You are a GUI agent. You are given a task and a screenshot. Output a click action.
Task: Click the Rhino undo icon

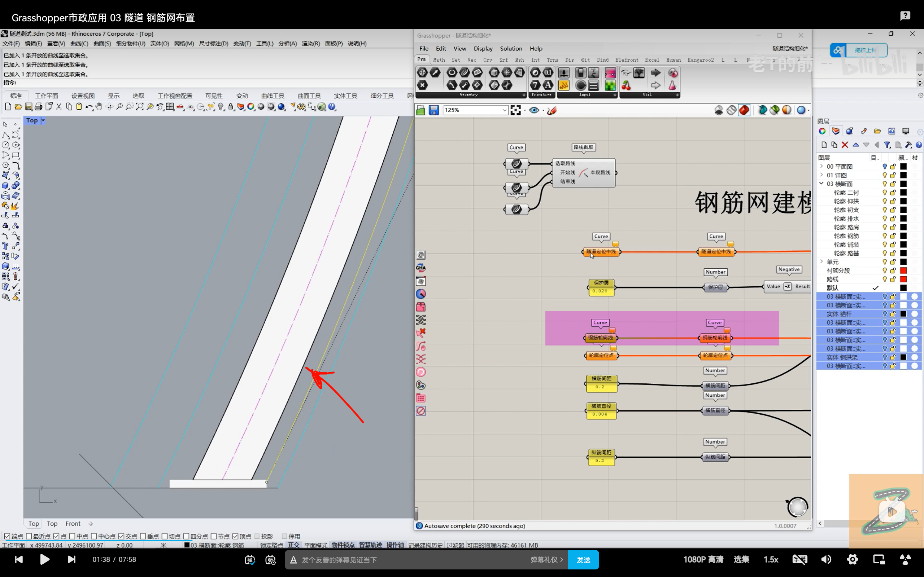(88, 107)
